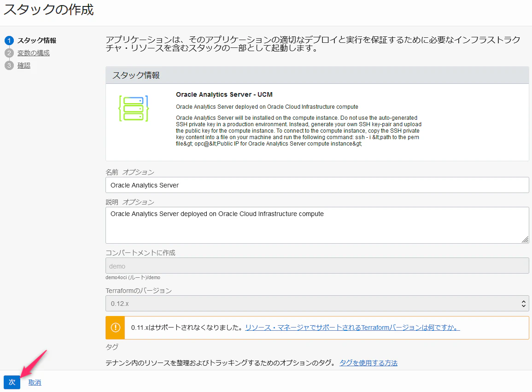Click the orange warning exclamation icon
Screen dimensions: 532x392
coord(115,328)
